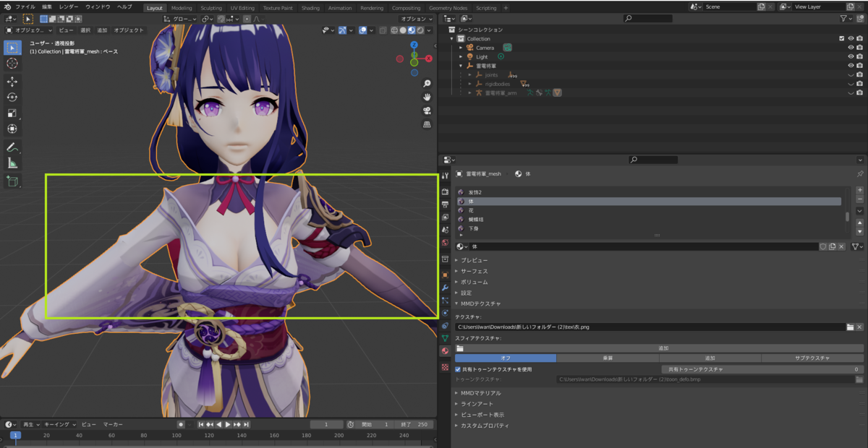Select the Rotate tool
868x448 pixels.
12,98
